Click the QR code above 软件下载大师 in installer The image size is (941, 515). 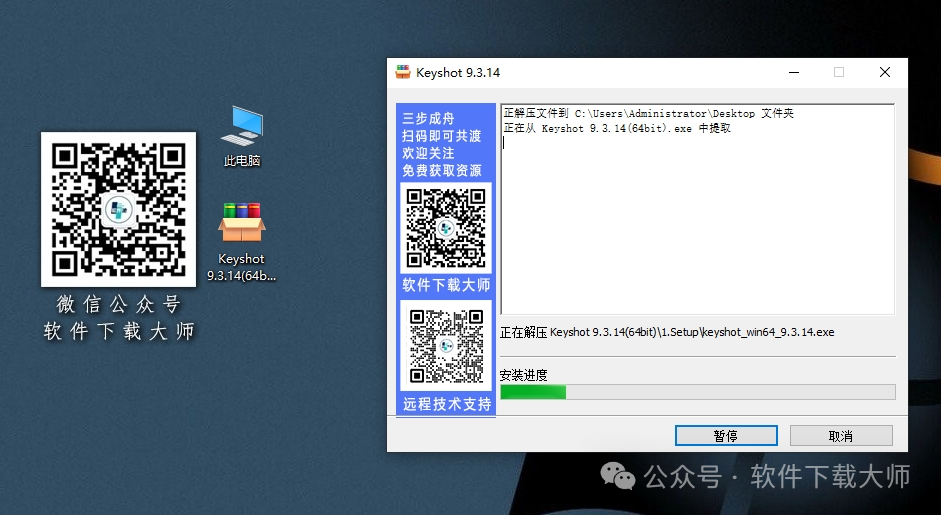point(446,228)
